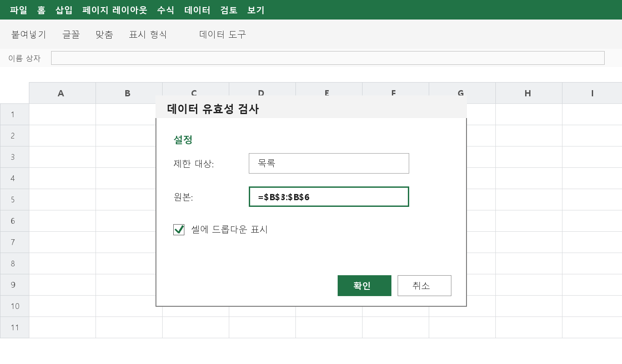Click the 데이터 유효성 검사 dialog title
The image size is (622, 364).
213,109
